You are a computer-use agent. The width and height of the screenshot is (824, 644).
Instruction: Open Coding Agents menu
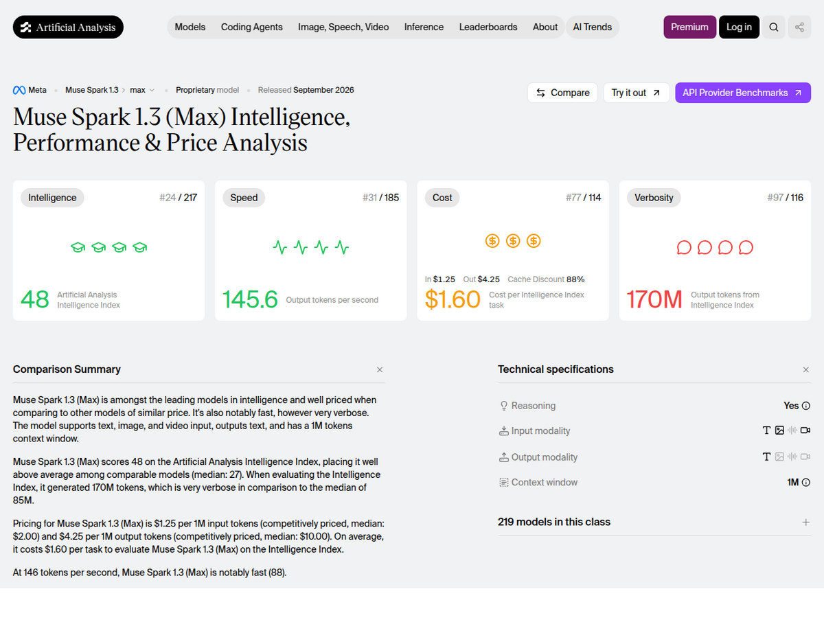tap(252, 27)
